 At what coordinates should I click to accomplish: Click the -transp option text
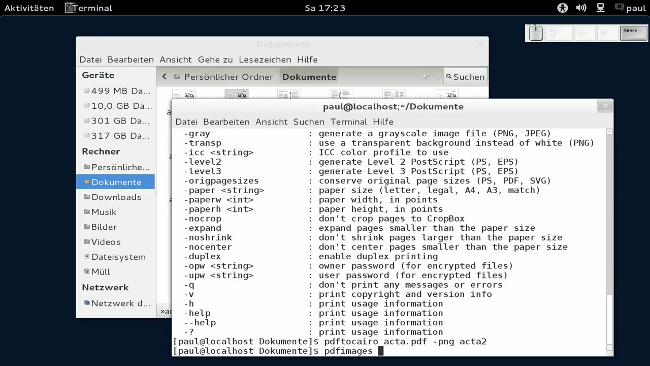(202, 143)
